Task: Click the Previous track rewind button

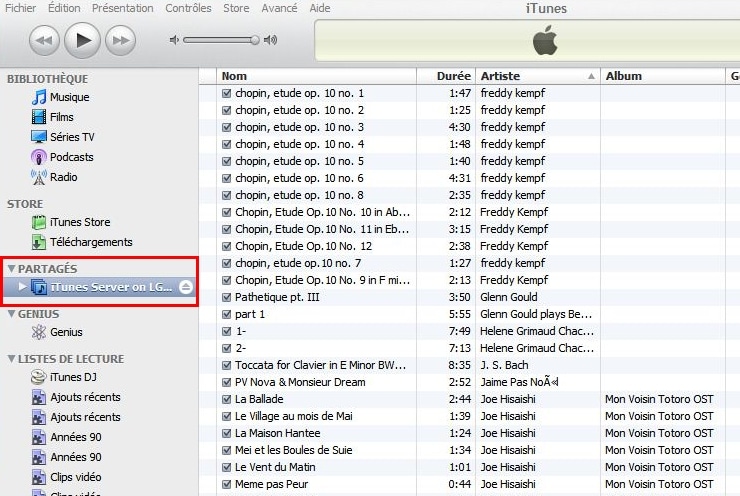Action: [x=44, y=41]
